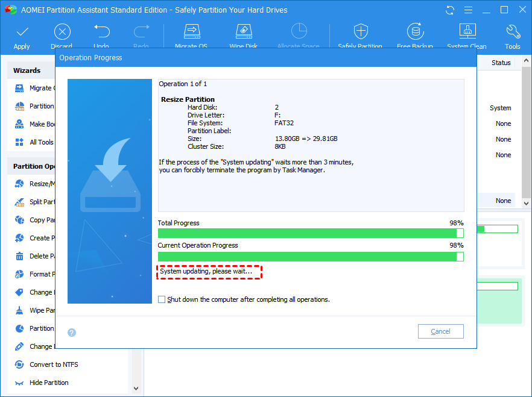Viewport: 532px width, 397px height.
Task: Click the Migrate wizard sidebar icon
Action: coord(19,88)
